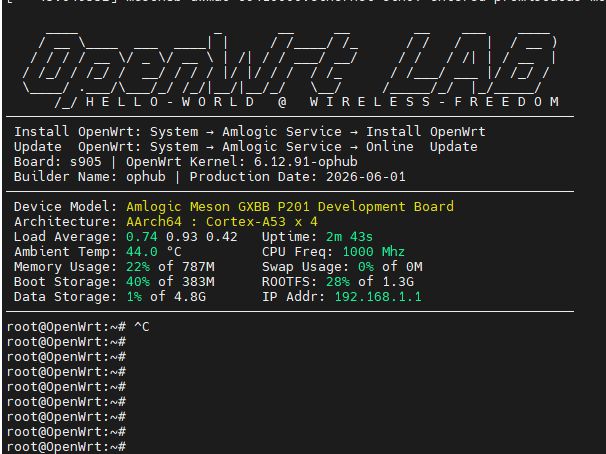Click 'Amlogic Meson GXBB P201 Development Board'
Viewport: 606px width, 454px height.
tap(290, 207)
